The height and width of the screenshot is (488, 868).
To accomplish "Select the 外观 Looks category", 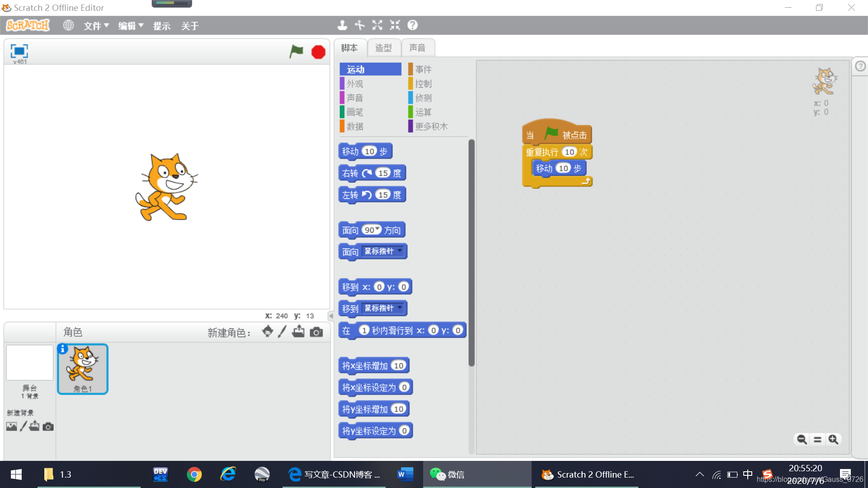I will (x=355, y=84).
